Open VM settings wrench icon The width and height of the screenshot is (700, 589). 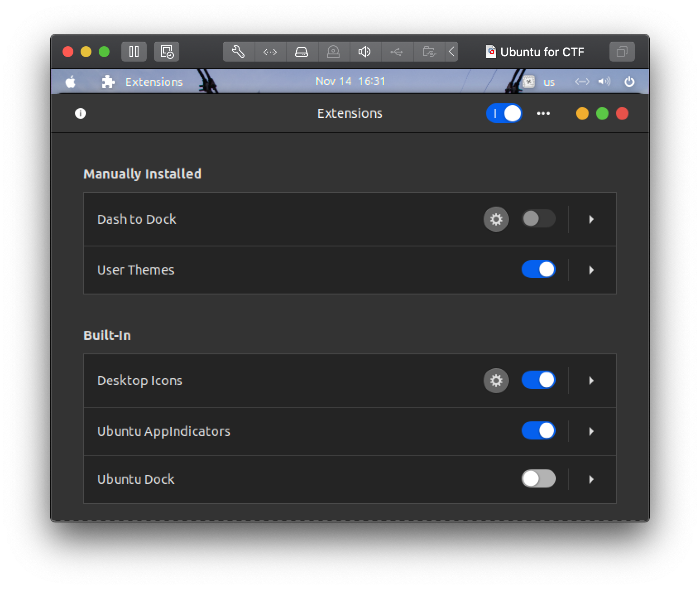click(x=239, y=52)
